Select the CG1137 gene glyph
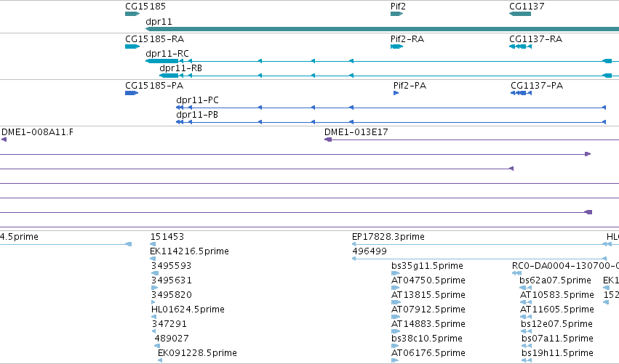This screenshot has width=619, height=364. click(520, 14)
